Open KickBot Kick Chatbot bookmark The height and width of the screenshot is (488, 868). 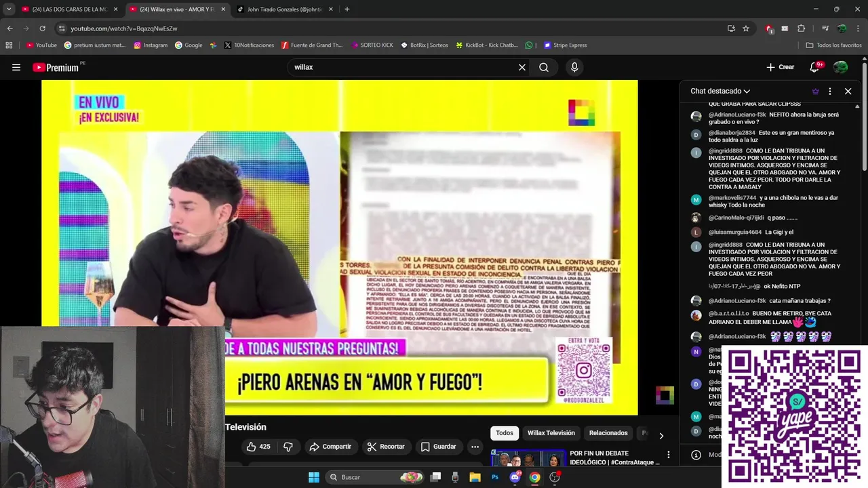[487, 45]
